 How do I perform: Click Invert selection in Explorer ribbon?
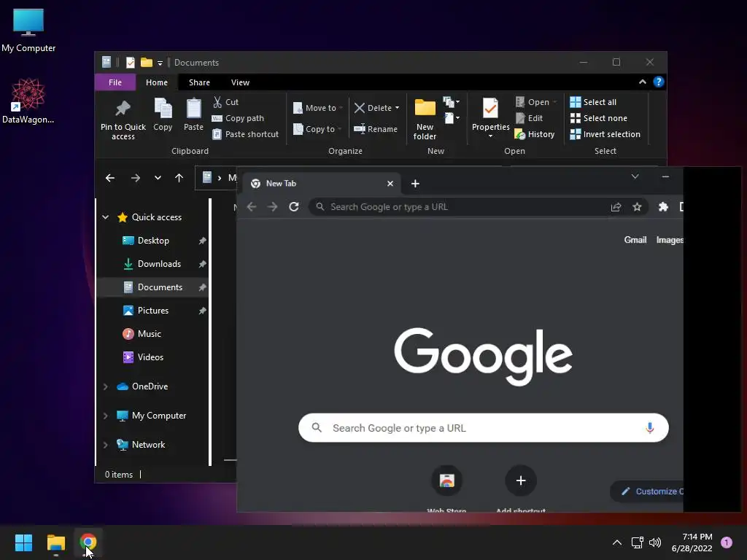[605, 134]
